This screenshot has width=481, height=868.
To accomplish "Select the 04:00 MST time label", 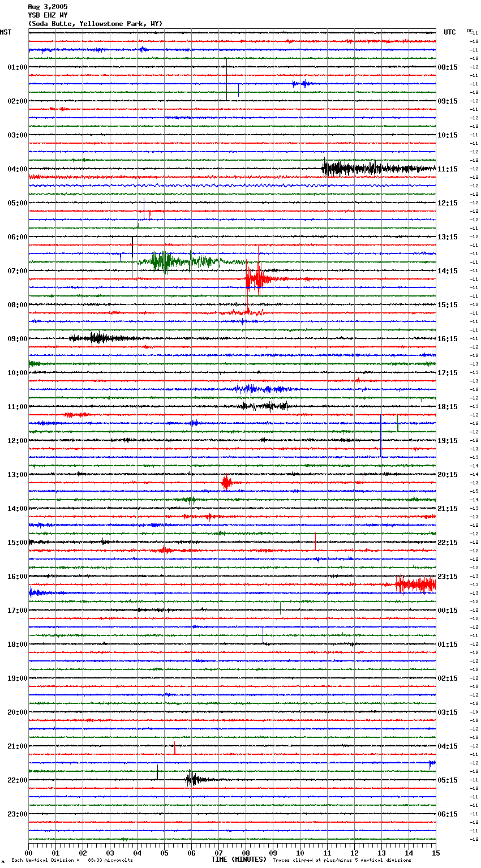I will [18, 169].
